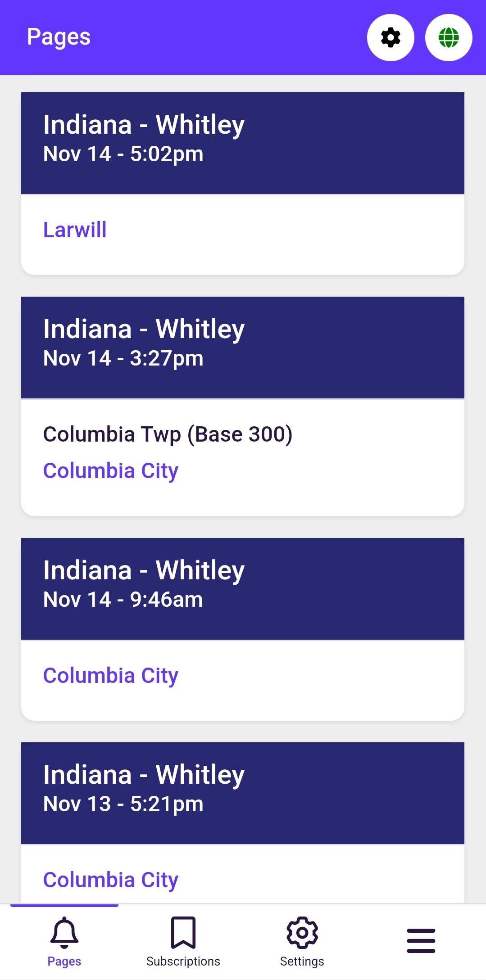Click the Pages title in header

[x=59, y=37]
